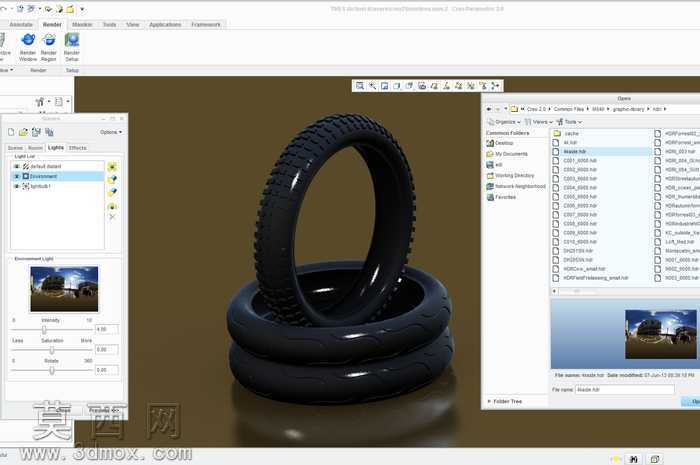Click Common Files breadcrumb in path bar
Screen dimensions: 700x465
click(x=569, y=109)
